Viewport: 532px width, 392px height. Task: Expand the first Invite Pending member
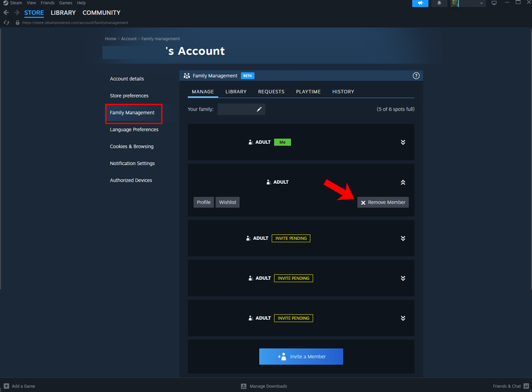402,239
